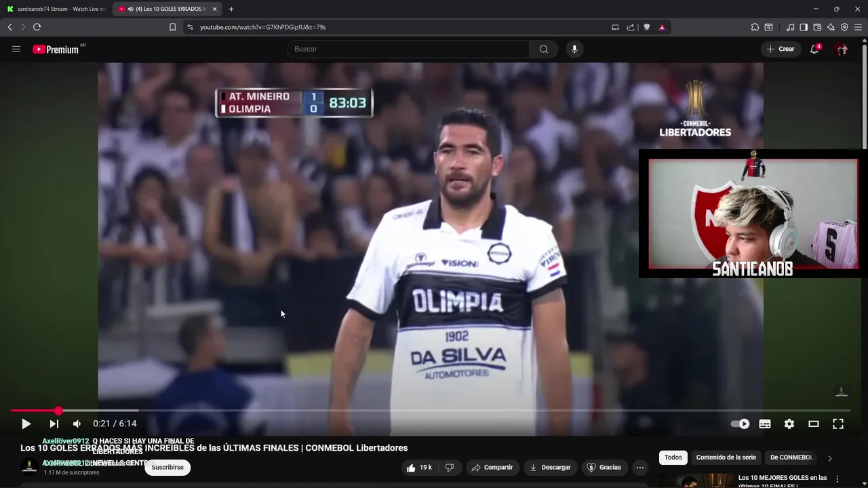Viewport: 868px width, 488px height.
Task: Close the Los 10 GOLES ERRADOS tab
Action: click(215, 9)
